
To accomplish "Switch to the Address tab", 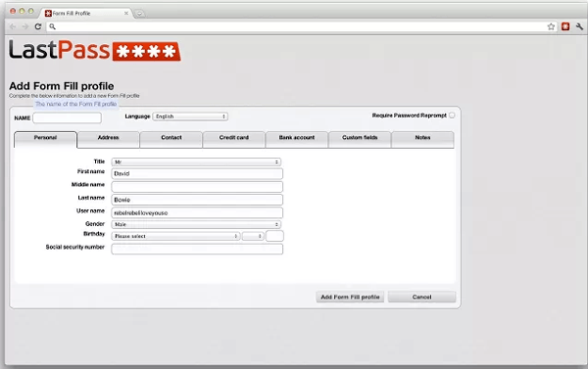I will click(x=108, y=139).
